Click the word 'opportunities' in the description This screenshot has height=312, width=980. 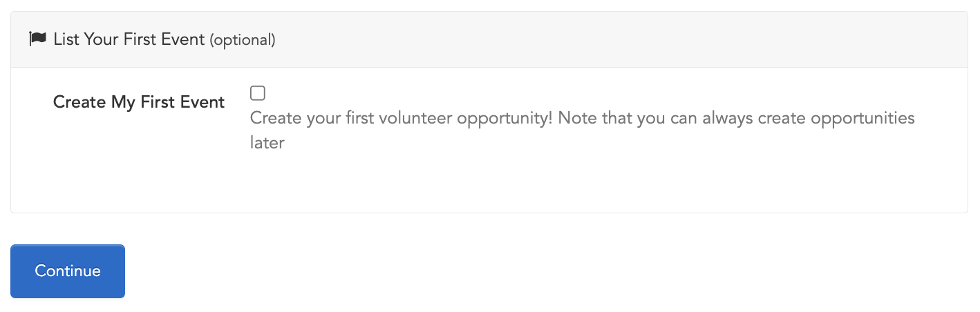click(863, 118)
